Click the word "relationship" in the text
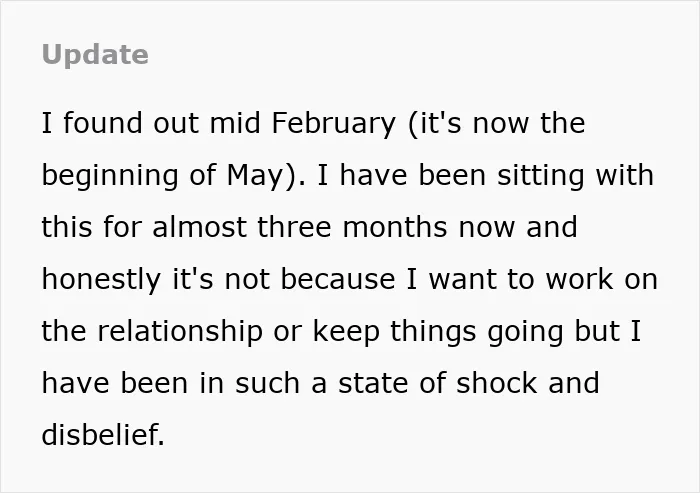The width and height of the screenshot is (700, 493). pyautogui.click(x=180, y=331)
